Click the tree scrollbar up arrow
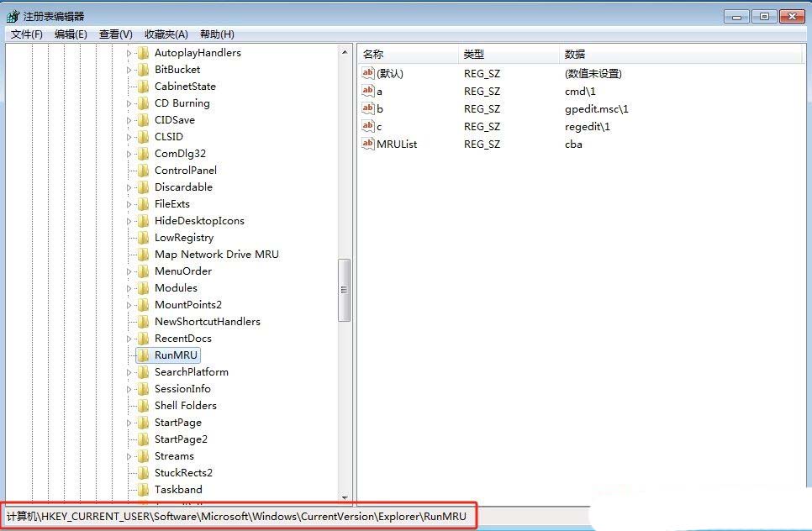This screenshot has width=812, height=531. (x=345, y=52)
